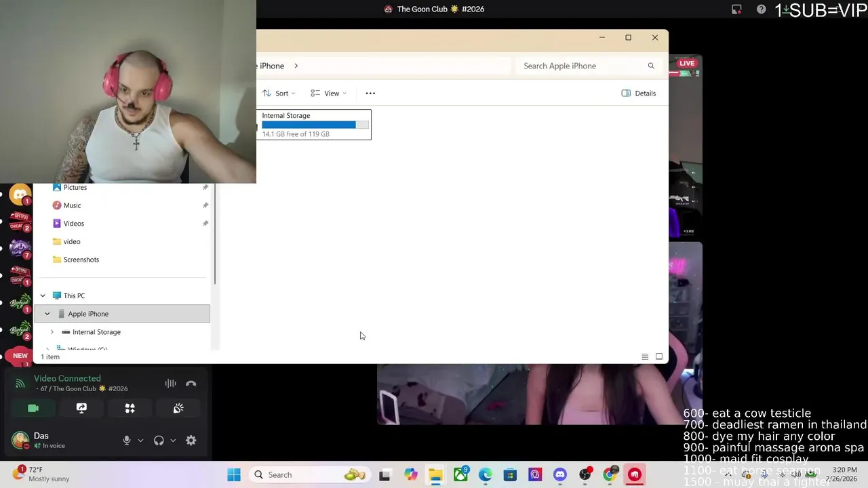The height and width of the screenshot is (488, 868).
Task: Click Video Connected status text
Action: click(67, 378)
